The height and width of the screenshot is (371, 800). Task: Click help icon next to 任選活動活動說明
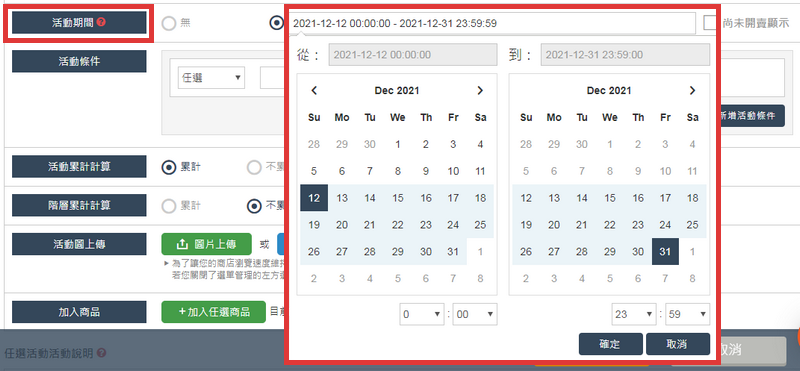point(101,353)
